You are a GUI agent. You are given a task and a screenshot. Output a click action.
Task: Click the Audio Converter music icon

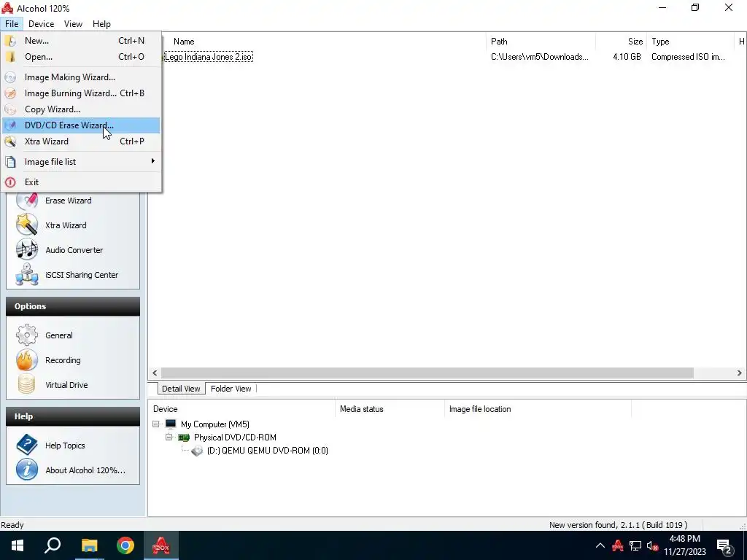coord(27,249)
